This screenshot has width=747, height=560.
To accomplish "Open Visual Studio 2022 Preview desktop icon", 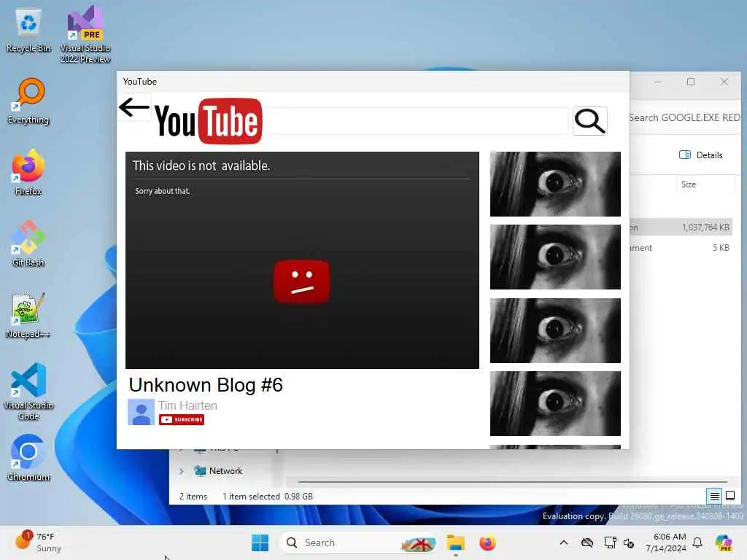I will (x=85, y=34).
